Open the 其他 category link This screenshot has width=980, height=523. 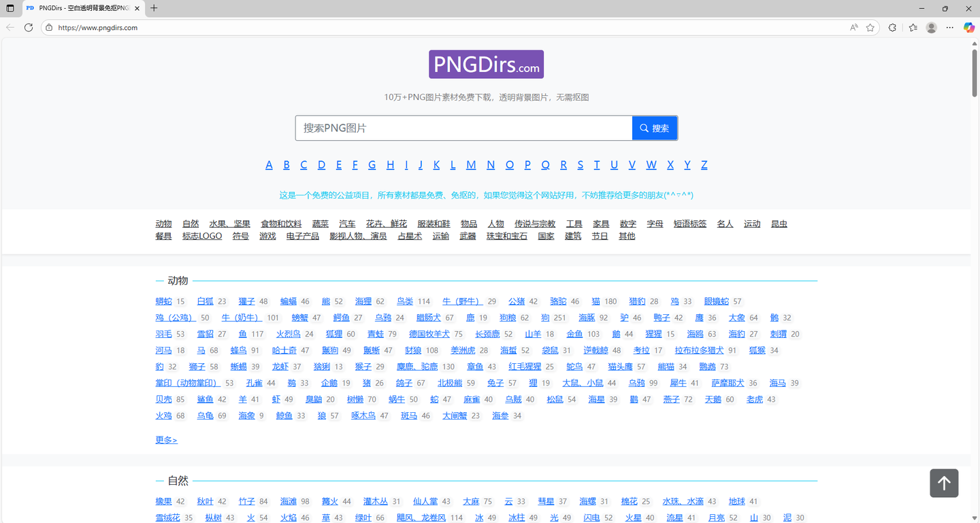[x=627, y=236]
